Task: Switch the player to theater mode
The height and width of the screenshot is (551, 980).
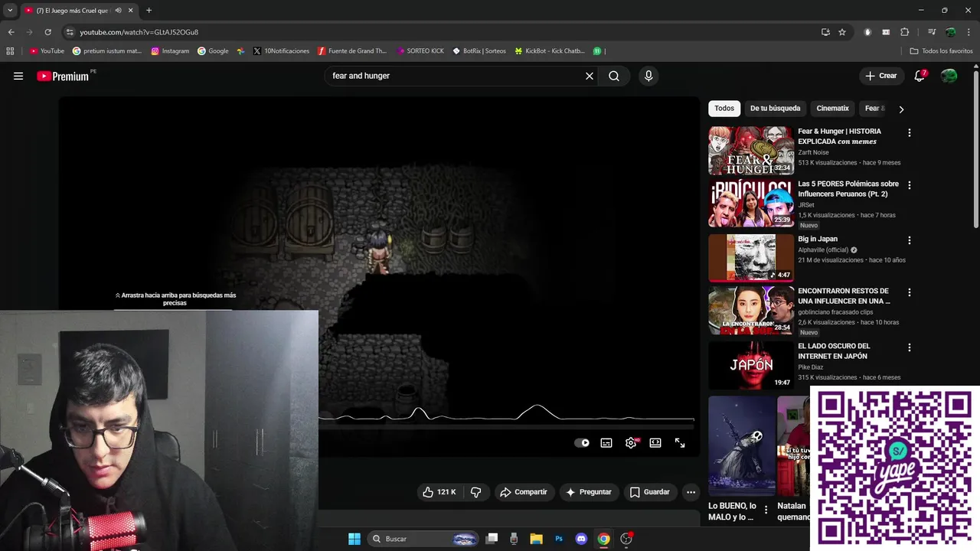Action: (655, 443)
